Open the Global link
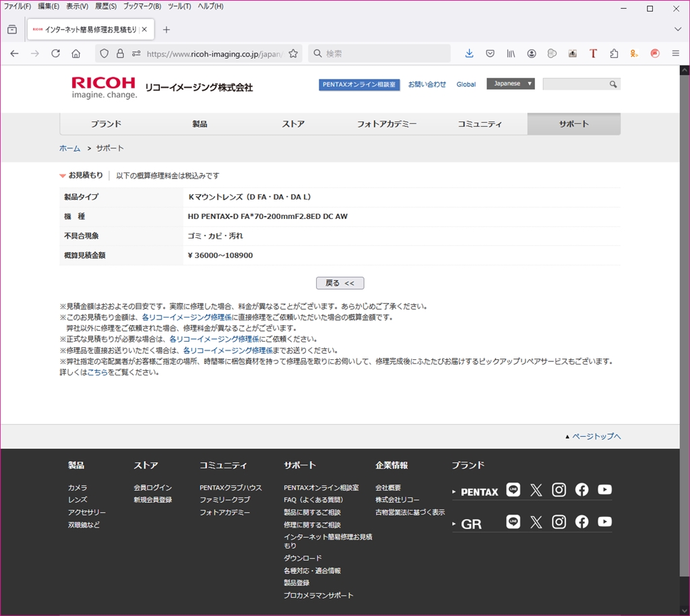690x616 pixels. (466, 84)
